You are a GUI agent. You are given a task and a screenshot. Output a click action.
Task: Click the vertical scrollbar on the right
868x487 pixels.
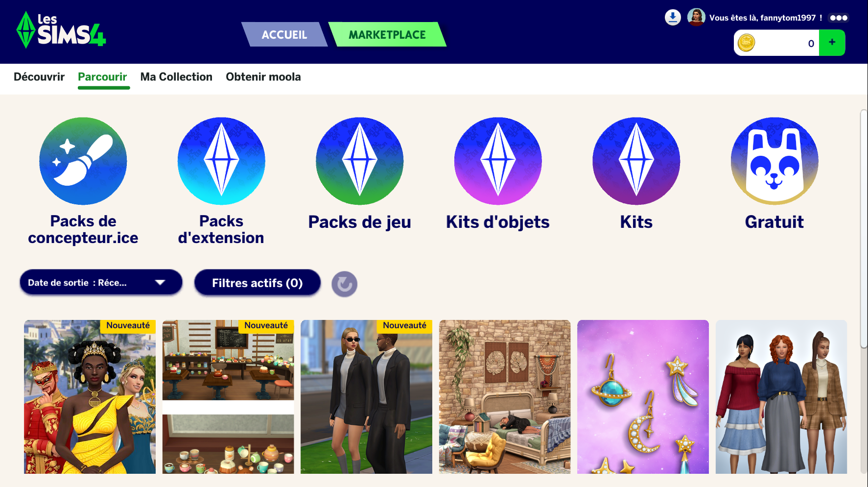point(864,229)
